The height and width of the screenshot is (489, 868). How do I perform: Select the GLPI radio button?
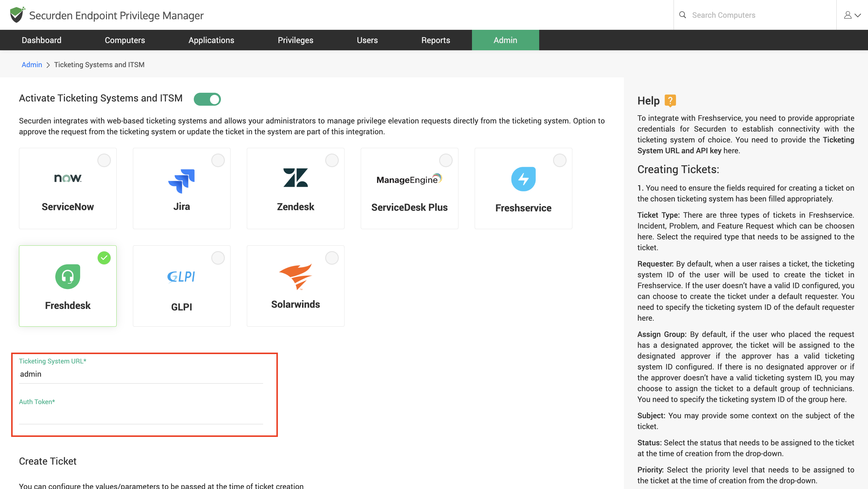218,258
